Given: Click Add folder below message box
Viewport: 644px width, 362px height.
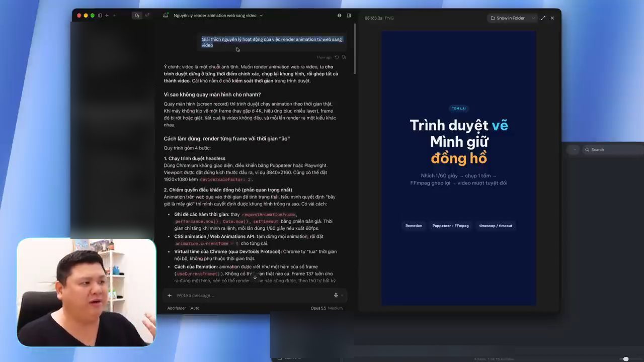Looking at the screenshot, I should click(x=177, y=308).
